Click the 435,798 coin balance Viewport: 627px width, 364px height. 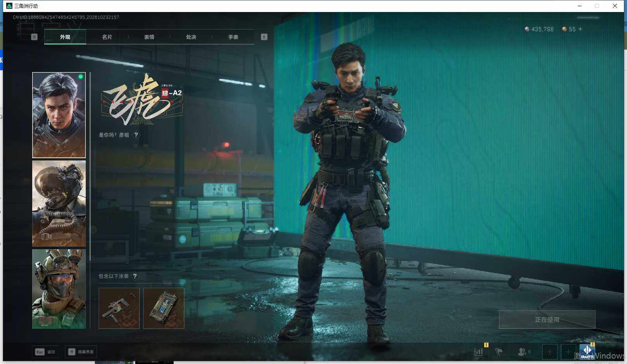pyautogui.click(x=539, y=29)
